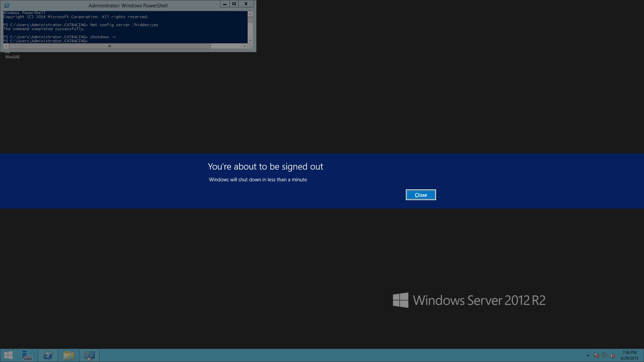
Task: Click 'You're about to be signed out' heading
Action: tap(265, 167)
